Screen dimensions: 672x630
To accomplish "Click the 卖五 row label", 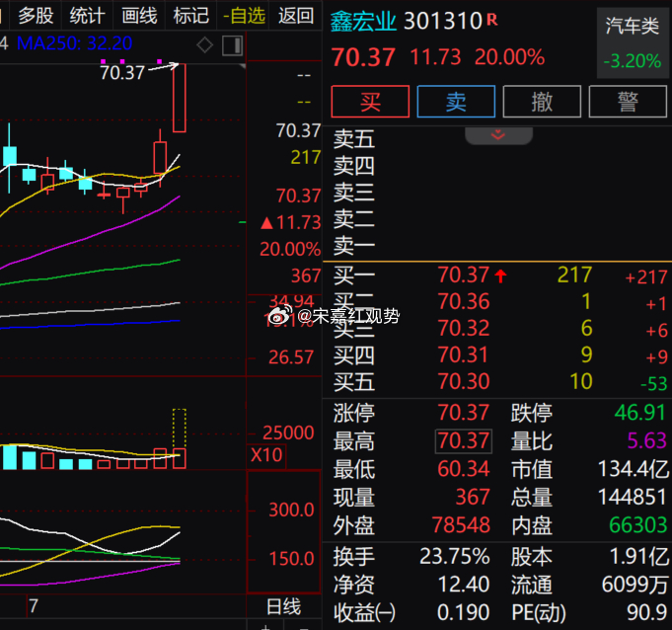I will [354, 140].
